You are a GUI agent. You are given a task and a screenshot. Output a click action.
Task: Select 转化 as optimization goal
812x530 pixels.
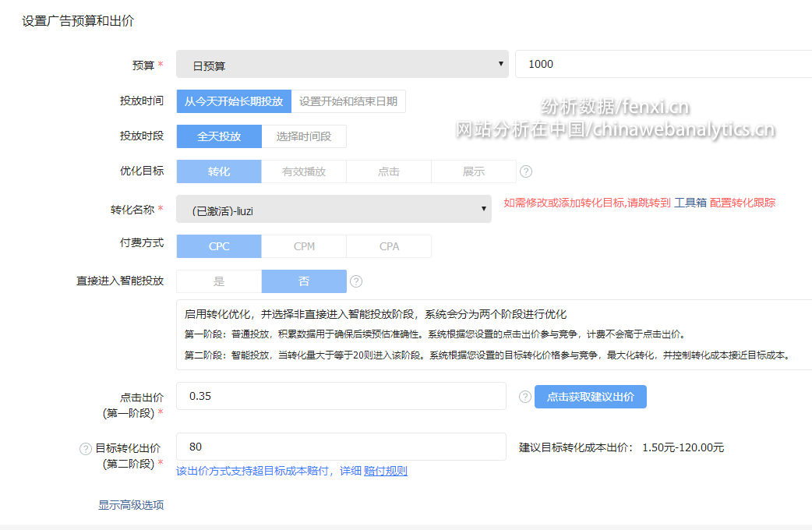click(219, 171)
